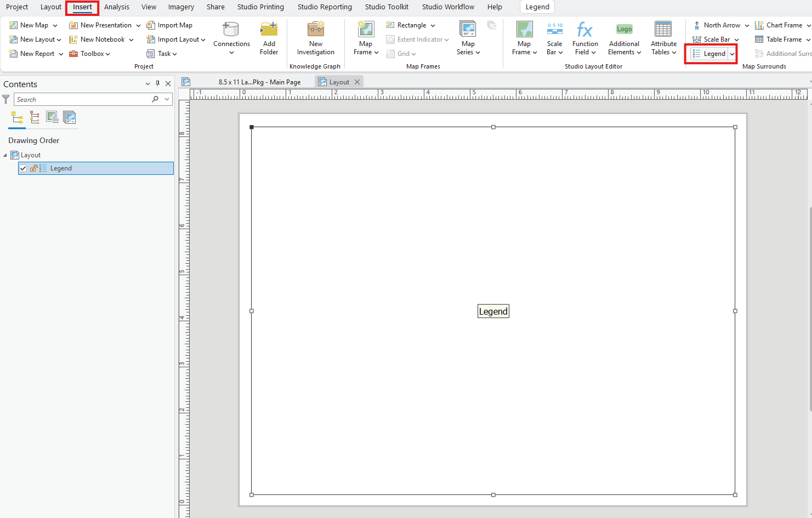Viewport: 812px width, 518px height.
Task: Open the highlighted Legend dropdown in Map Surrounds
Action: 732,53
